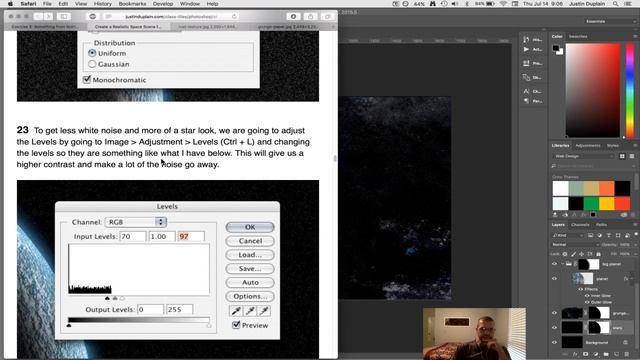This screenshot has height=360, width=640.
Task: Hide the stars layer
Action: [x=554, y=327]
